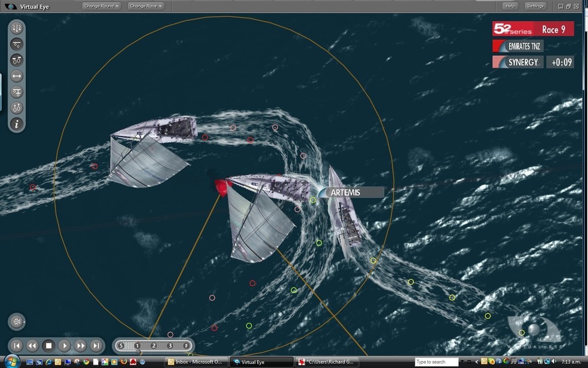
Task: Fast forward the race replay
Action: click(80, 346)
